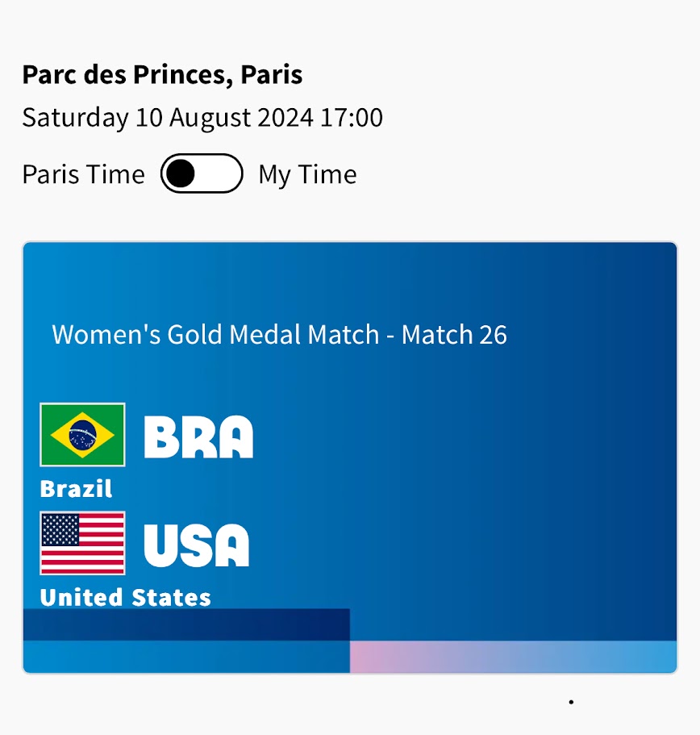
Task: Click the empty blue area right of USA
Action: click(468, 545)
